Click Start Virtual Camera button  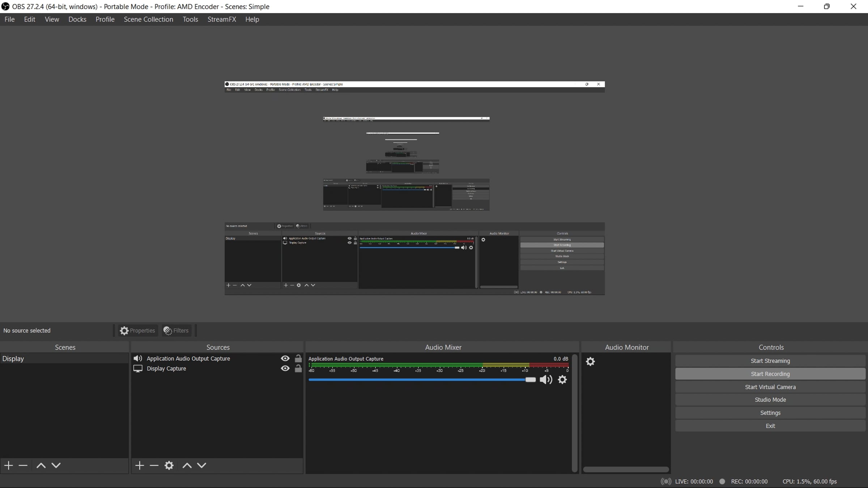coord(770,387)
